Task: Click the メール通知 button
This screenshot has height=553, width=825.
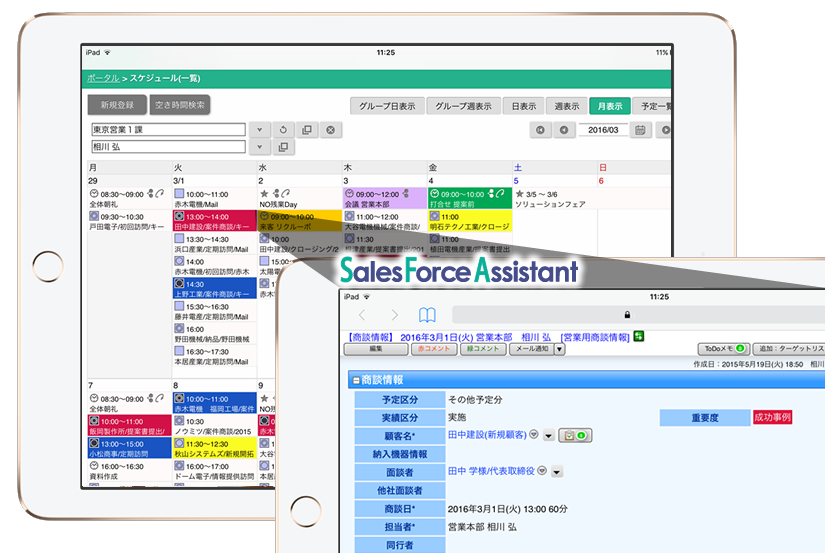Action: click(x=531, y=349)
